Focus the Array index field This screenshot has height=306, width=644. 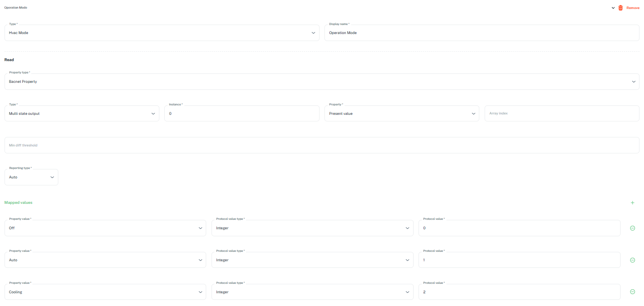pyautogui.click(x=561, y=114)
